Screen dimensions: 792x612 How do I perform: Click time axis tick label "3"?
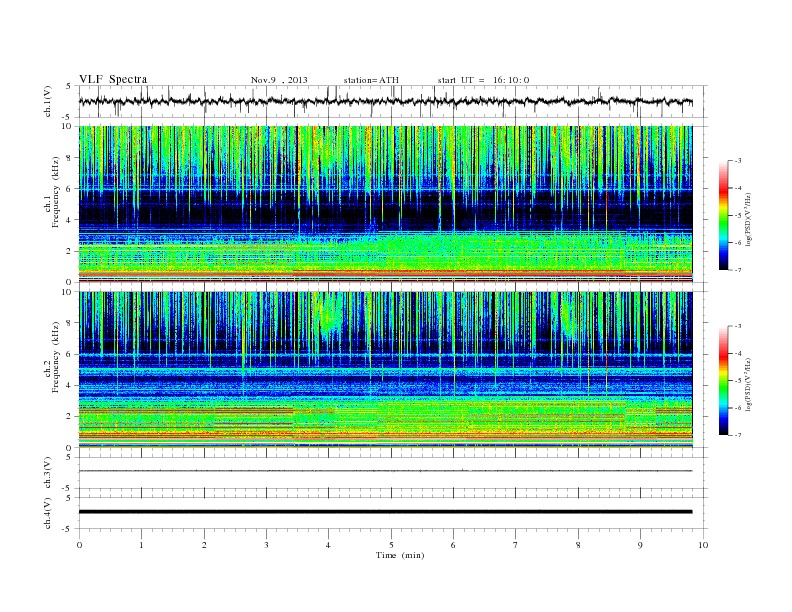[266, 545]
